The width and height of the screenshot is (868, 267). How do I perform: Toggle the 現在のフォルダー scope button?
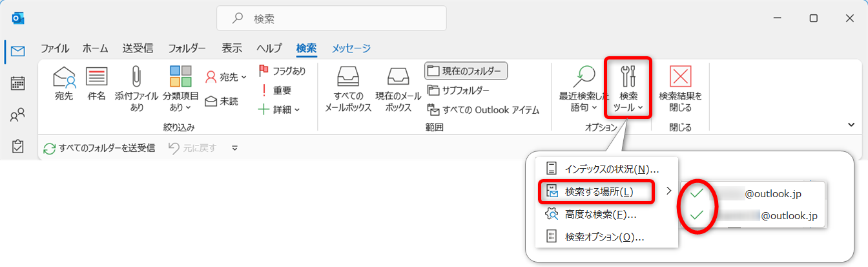click(x=466, y=70)
